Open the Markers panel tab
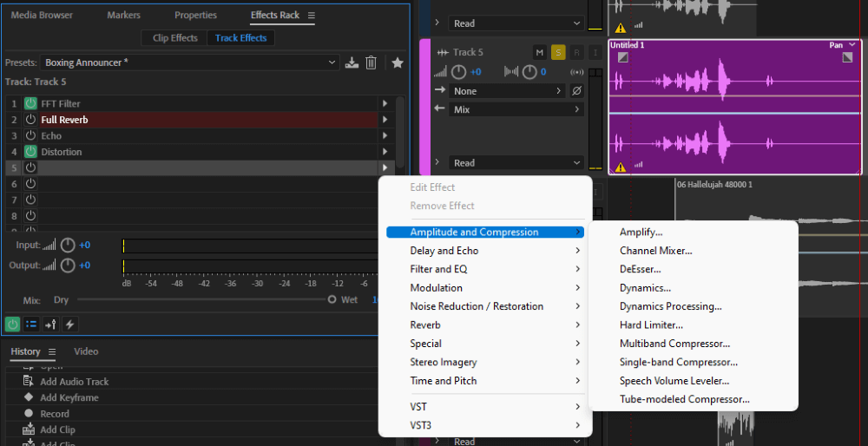 pyautogui.click(x=123, y=16)
